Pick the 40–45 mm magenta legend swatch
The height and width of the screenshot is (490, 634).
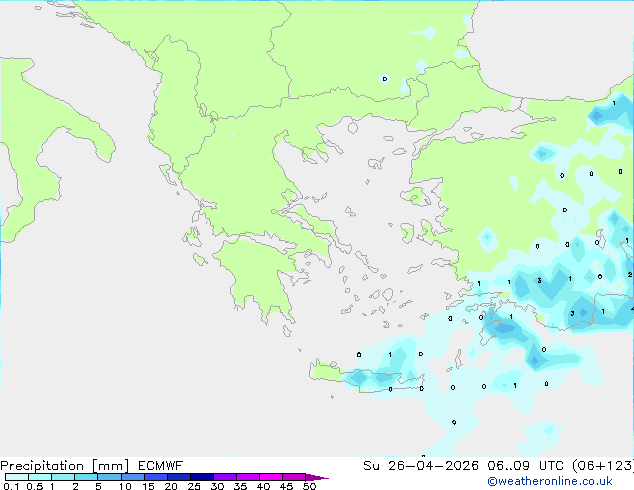click(271, 477)
